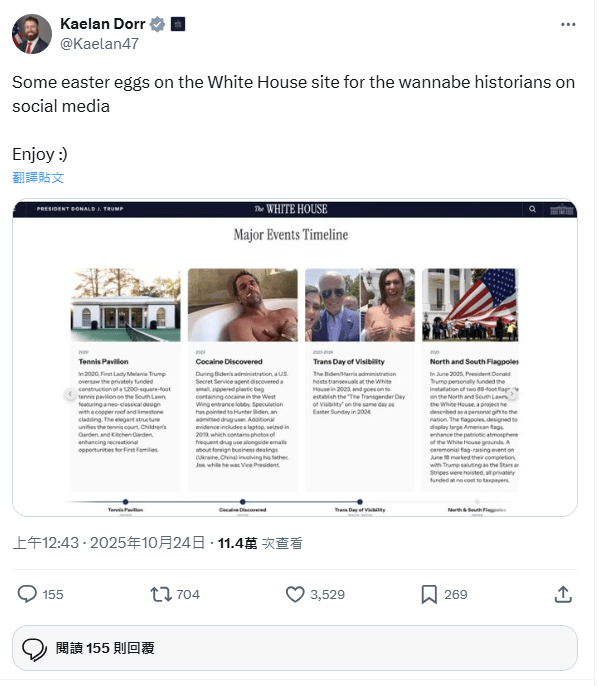Click the post timestamp 2025年10月24日
This screenshot has height=686, width=598.
point(147,543)
